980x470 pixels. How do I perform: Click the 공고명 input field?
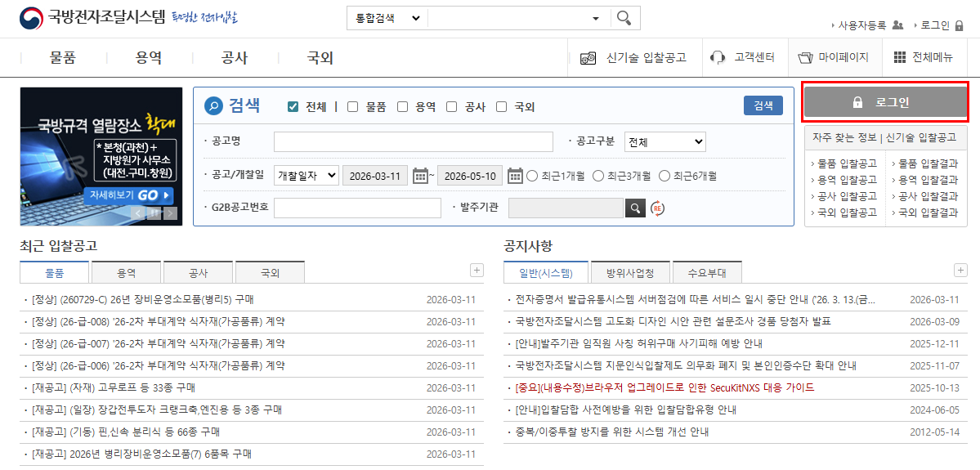(413, 142)
